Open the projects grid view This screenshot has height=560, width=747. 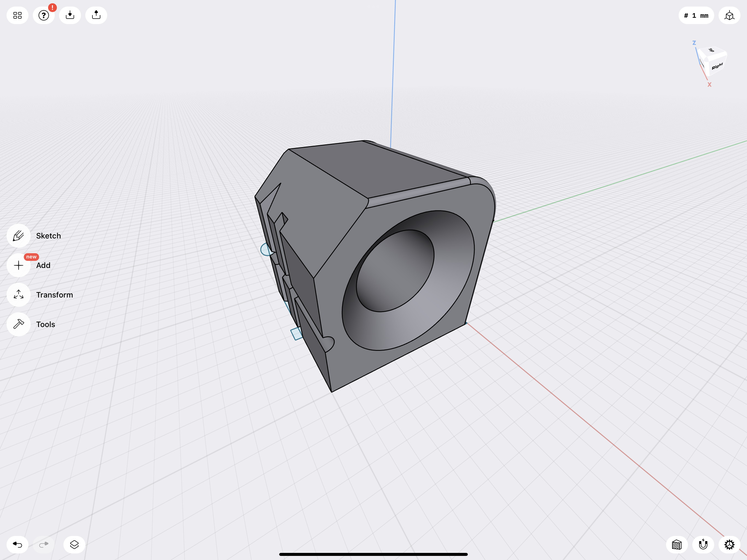[x=17, y=15]
